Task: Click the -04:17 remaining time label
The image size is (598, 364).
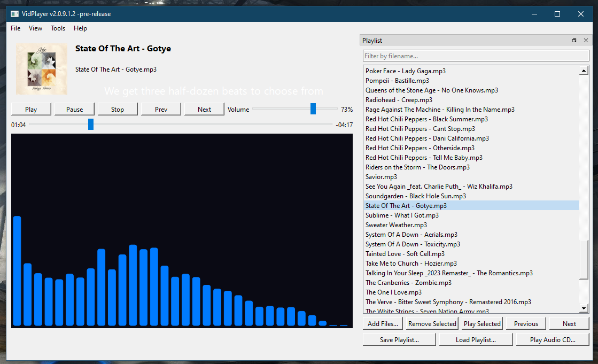Action: pyautogui.click(x=344, y=125)
